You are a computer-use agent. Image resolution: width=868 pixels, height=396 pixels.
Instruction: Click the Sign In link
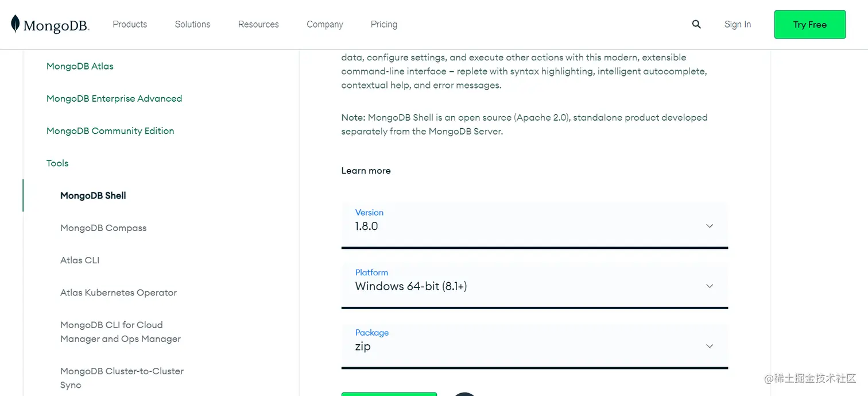738,24
